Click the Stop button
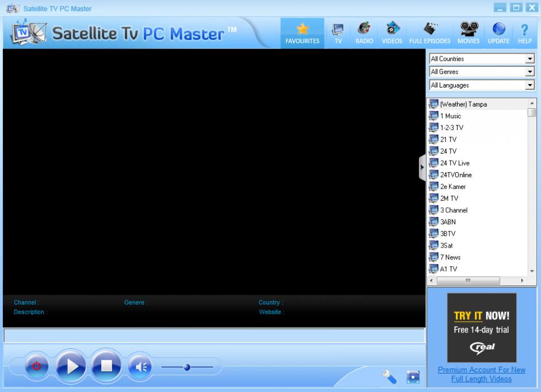The height and width of the screenshot is (392, 541). pyautogui.click(x=106, y=366)
